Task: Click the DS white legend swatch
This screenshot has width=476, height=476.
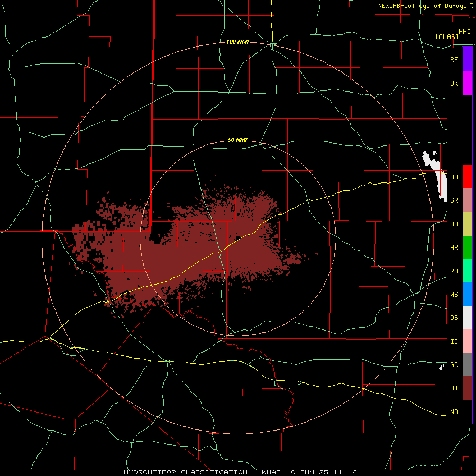Action: coord(467,317)
